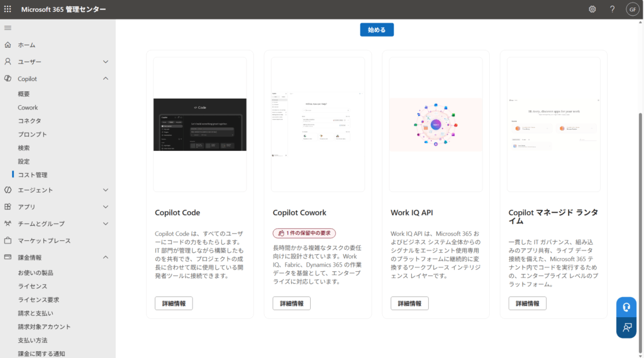Click the アプリ icon in sidebar
644x358 pixels.
point(8,207)
